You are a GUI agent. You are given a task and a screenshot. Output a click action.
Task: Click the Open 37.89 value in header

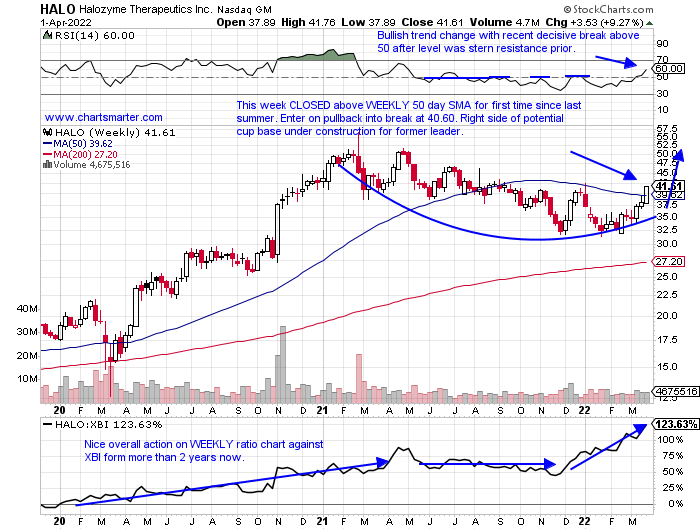246,22
